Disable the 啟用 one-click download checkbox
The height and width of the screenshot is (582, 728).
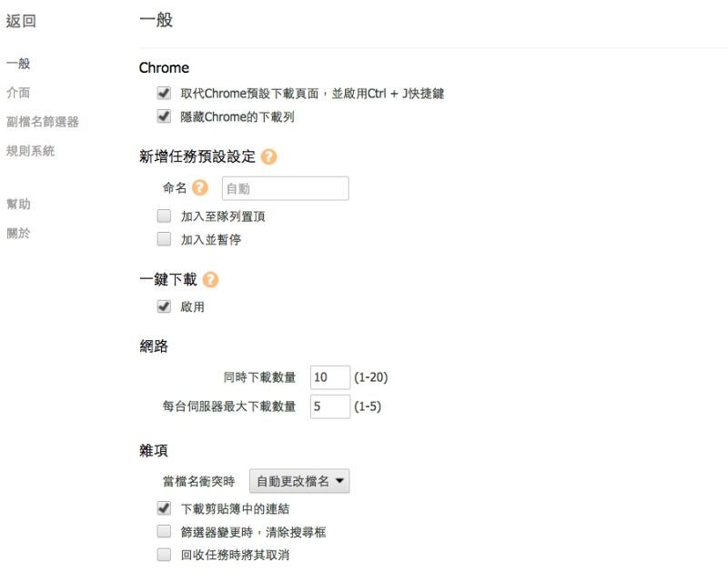164,306
